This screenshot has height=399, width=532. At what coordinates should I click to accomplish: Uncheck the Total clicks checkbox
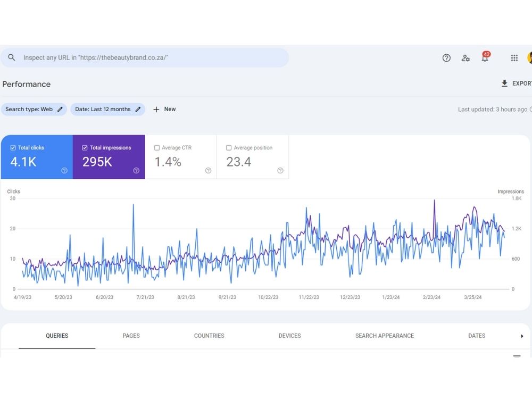[x=13, y=147]
